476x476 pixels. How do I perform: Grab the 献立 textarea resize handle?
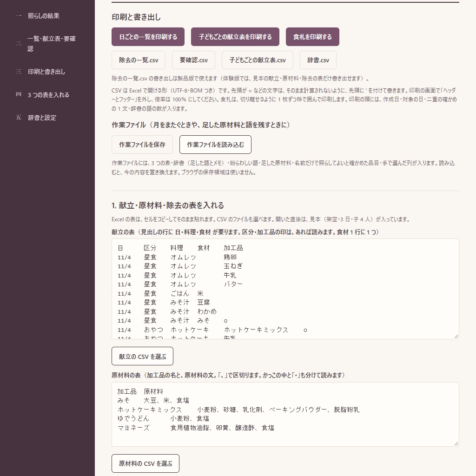tap(456, 337)
